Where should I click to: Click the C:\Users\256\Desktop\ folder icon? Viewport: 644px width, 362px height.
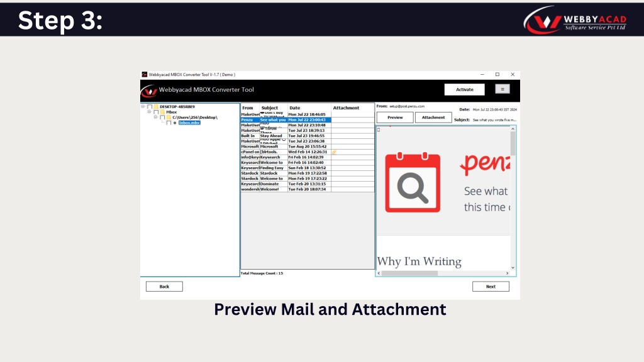(x=169, y=118)
